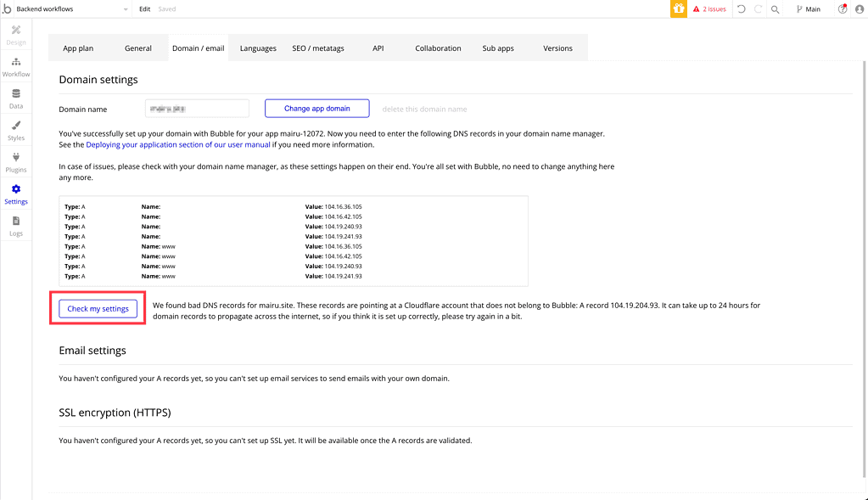Image resolution: width=868 pixels, height=500 pixels.
Task: Open the help question mark icon
Action: pyautogui.click(x=842, y=9)
